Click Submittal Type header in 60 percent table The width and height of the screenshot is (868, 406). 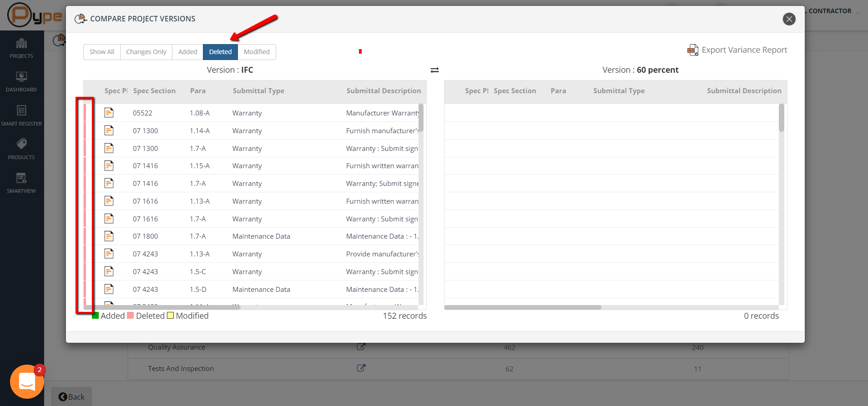pos(619,91)
